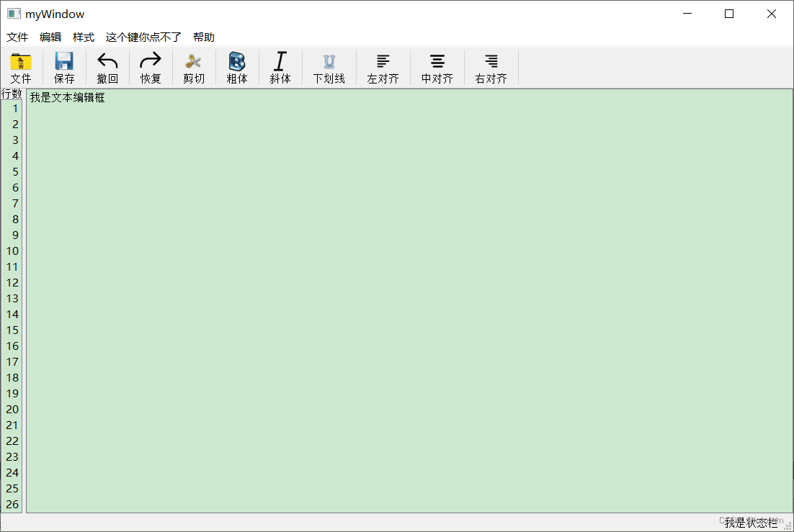Screen dimensions: 794x532
Task: Maximize the myWindow window
Action: [729, 14]
